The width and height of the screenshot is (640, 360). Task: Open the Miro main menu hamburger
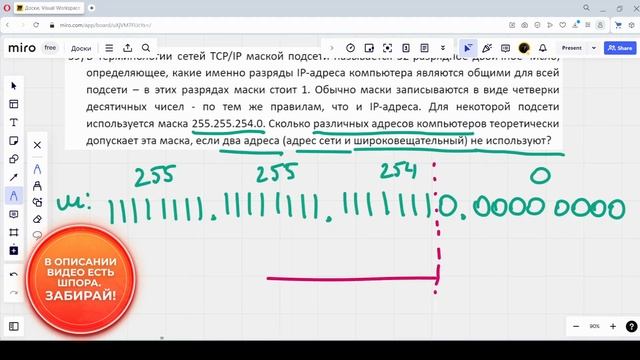pyautogui.click(x=109, y=48)
